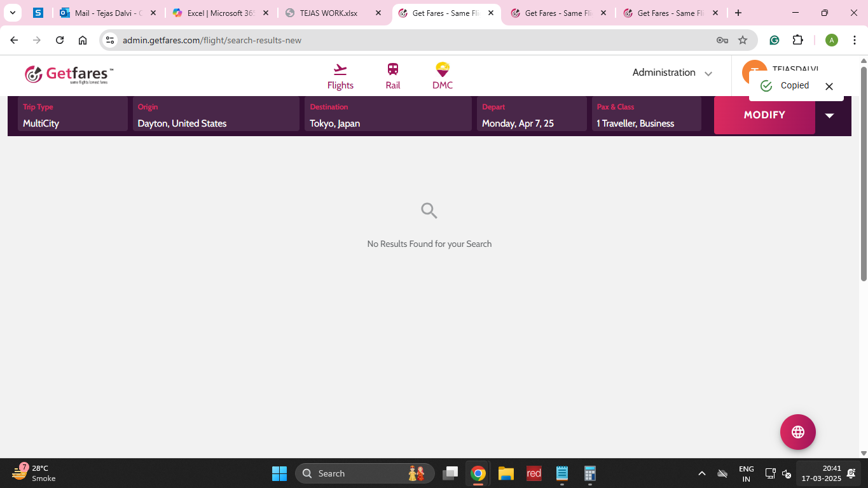
Task: Expand arrow next to Modify button
Action: tap(829, 115)
